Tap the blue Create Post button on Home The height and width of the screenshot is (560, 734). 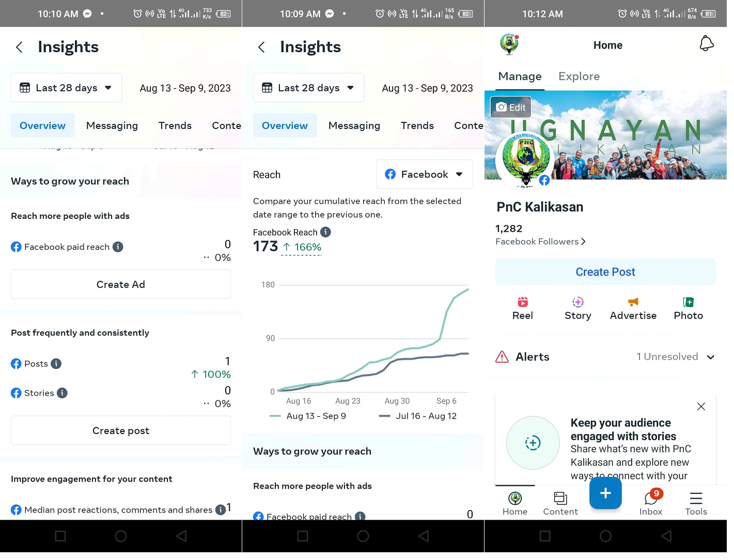point(605,272)
